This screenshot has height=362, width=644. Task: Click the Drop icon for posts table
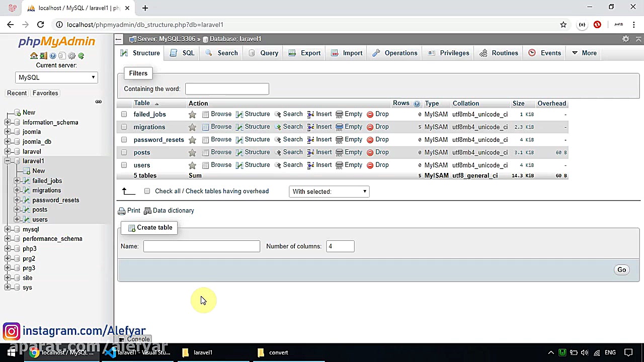click(x=370, y=152)
